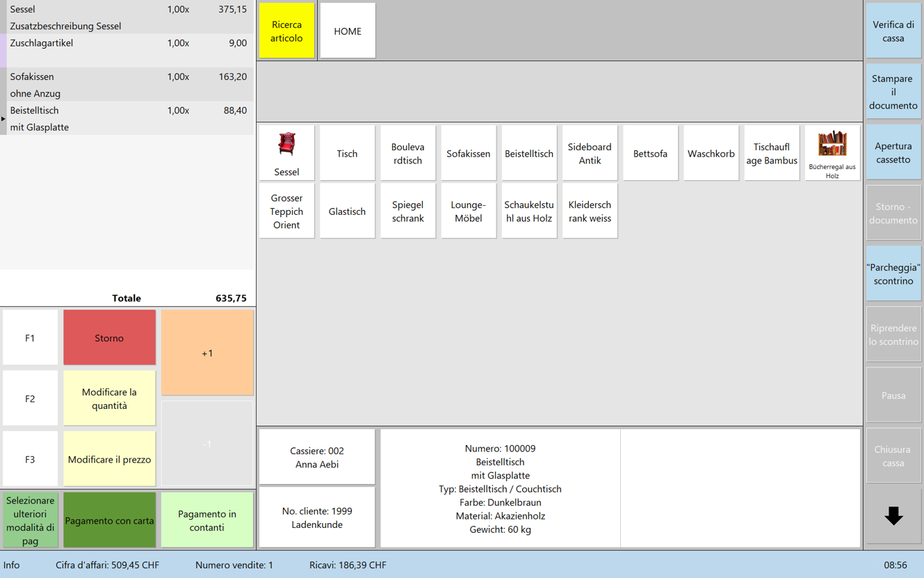Click Verifica di cassa
924x578 pixels.
point(893,31)
